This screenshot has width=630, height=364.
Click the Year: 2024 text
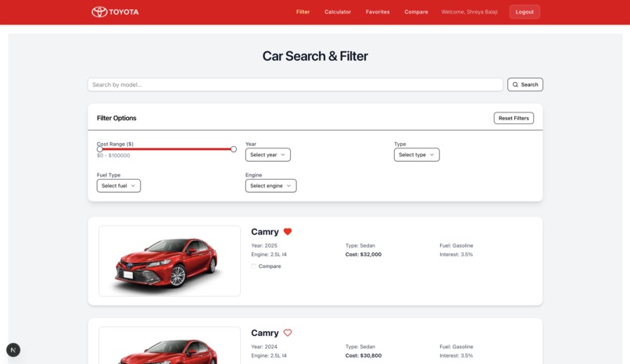[264, 347]
